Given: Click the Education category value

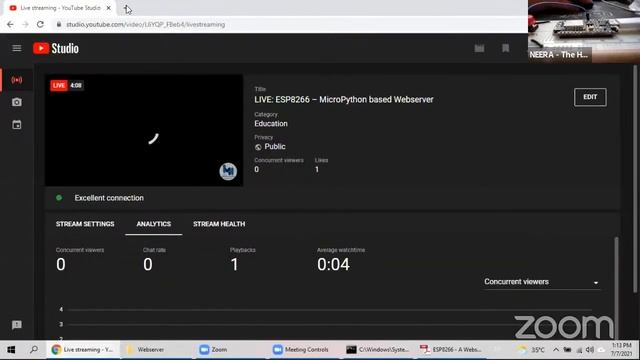Looking at the screenshot, I should click(x=271, y=124).
